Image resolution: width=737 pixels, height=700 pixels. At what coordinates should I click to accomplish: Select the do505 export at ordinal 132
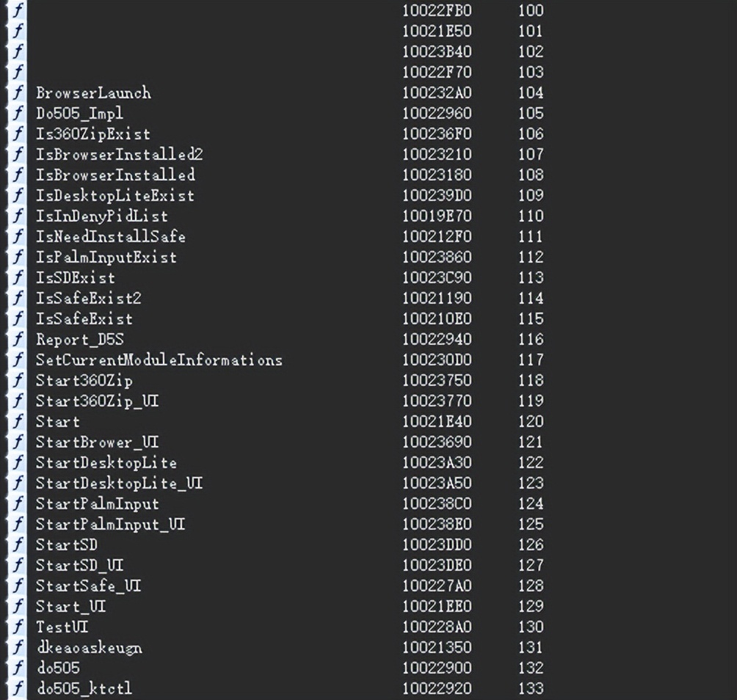tap(58, 668)
